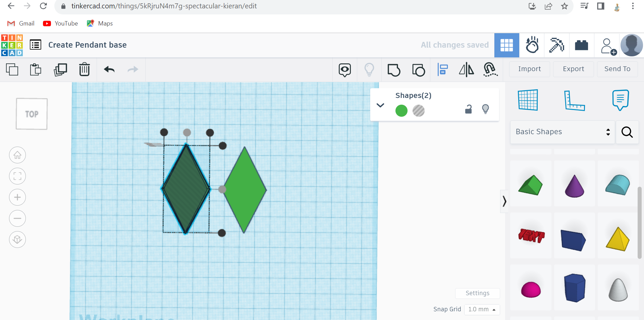Open the Notes tool in the right panel
This screenshot has width=644, height=320.
coord(620,100)
